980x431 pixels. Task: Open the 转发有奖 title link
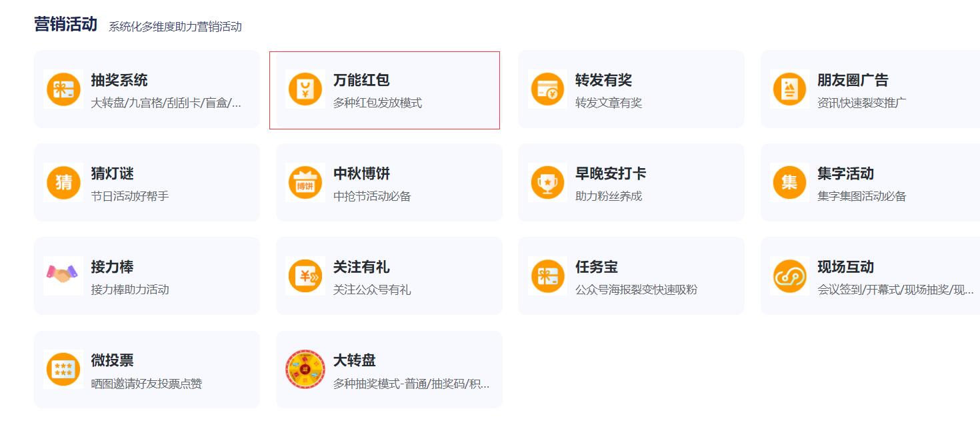coord(603,80)
